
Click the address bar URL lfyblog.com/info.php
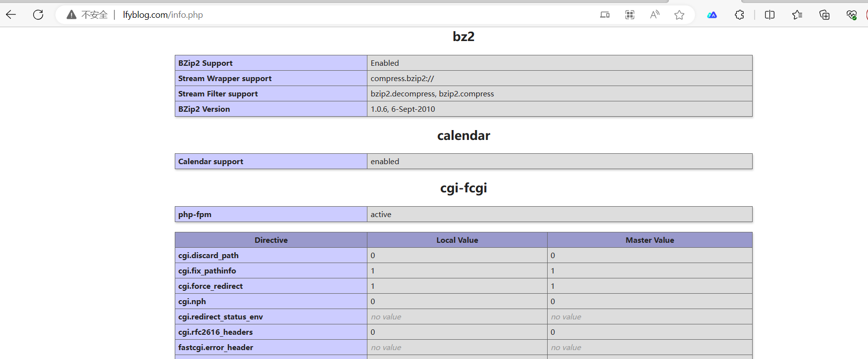coord(163,15)
